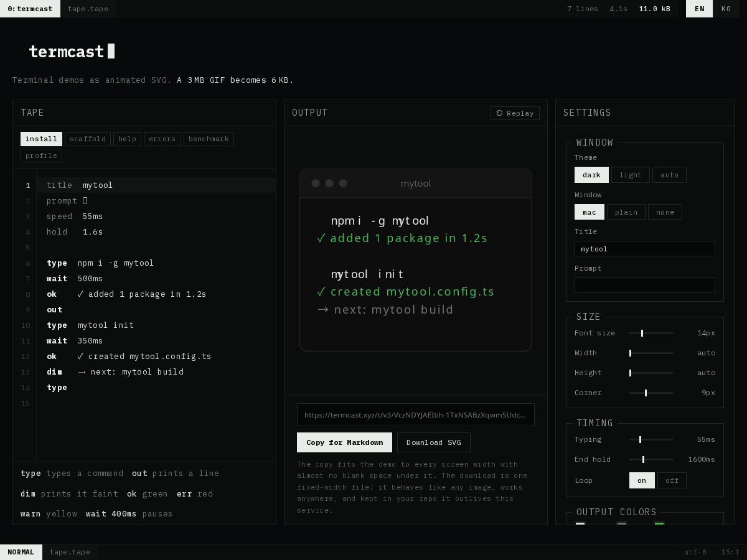Image resolution: width=747 pixels, height=560 pixels.
Task: Click preview line '→ next: mytool build'
Action: pos(385,309)
